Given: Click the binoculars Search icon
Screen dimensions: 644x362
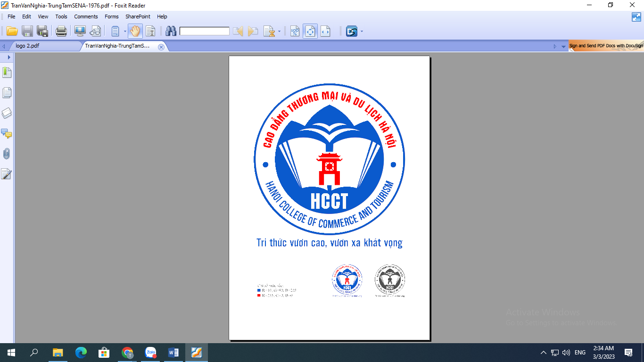Looking at the screenshot, I should [171, 32].
